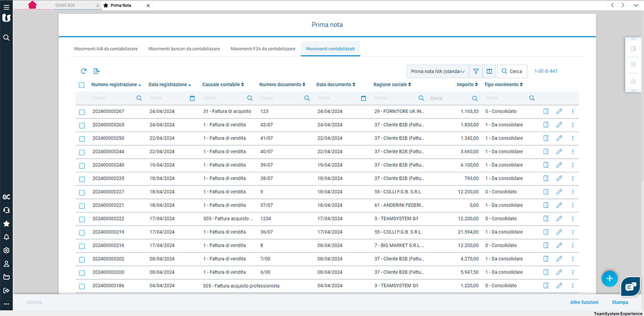Viewport: 644px width, 316px height.
Task: Sort by Ragione sociale column
Action: [392, 84]
